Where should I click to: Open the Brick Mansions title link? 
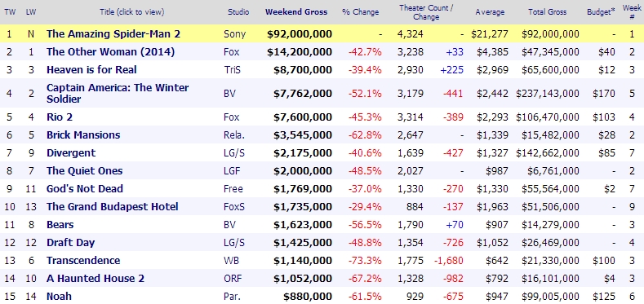pos(83,135)
